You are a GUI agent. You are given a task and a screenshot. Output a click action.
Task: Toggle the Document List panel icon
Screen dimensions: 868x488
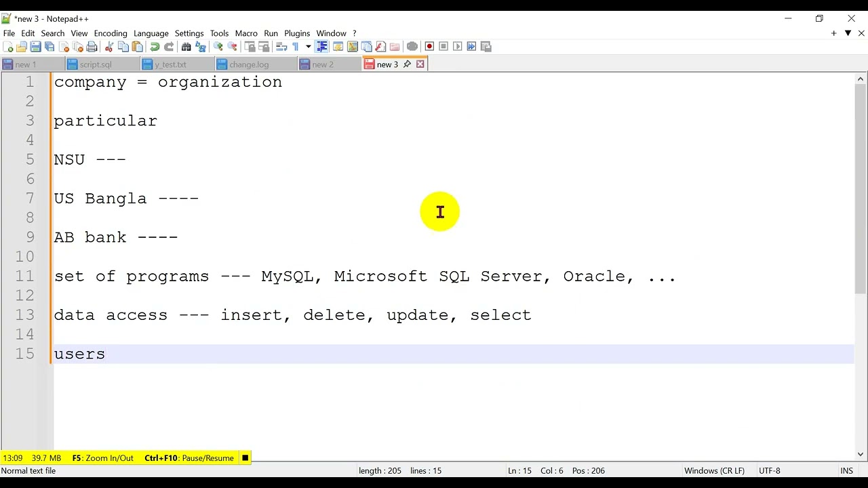367,47
